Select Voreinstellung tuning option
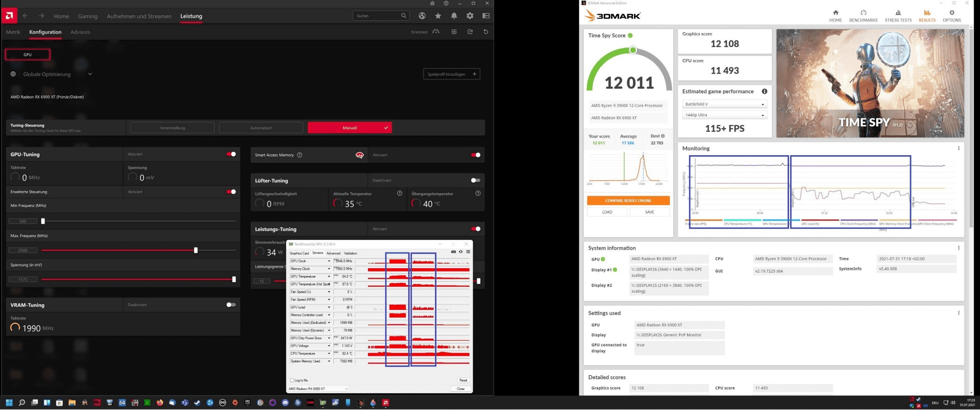980x410 pixels. coord(172,128)
